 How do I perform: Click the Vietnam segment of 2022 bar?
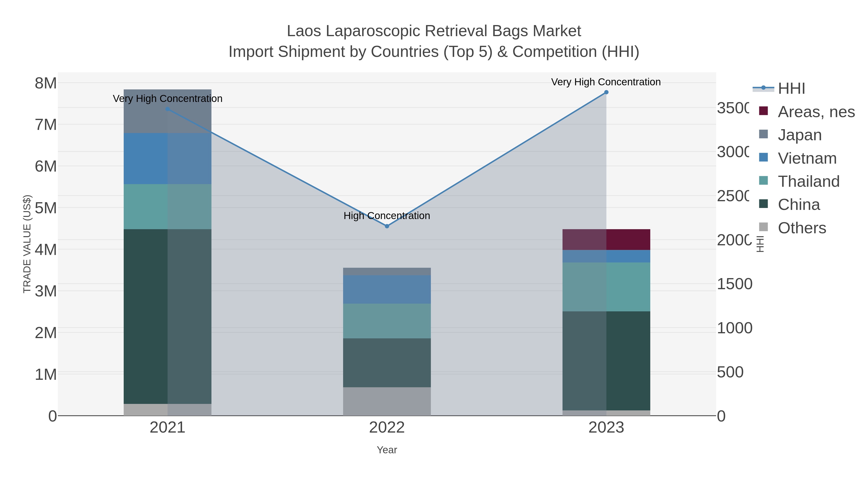coord(387,290)
